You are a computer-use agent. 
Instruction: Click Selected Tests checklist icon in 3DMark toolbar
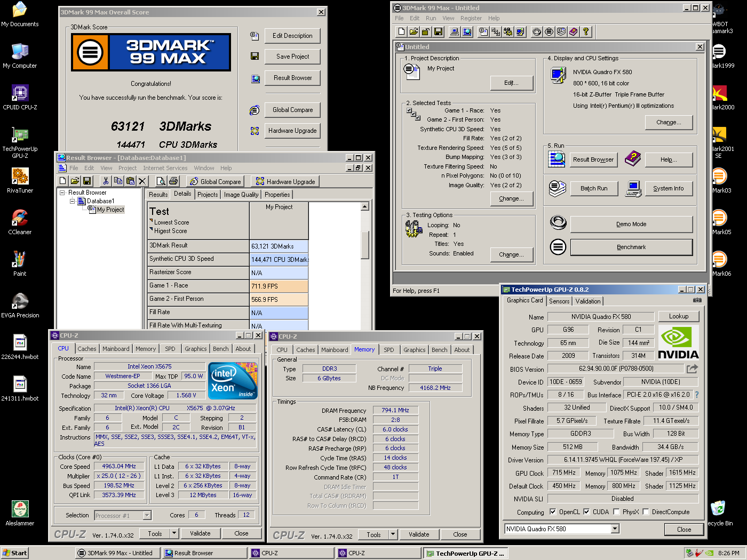coord(496,31)
